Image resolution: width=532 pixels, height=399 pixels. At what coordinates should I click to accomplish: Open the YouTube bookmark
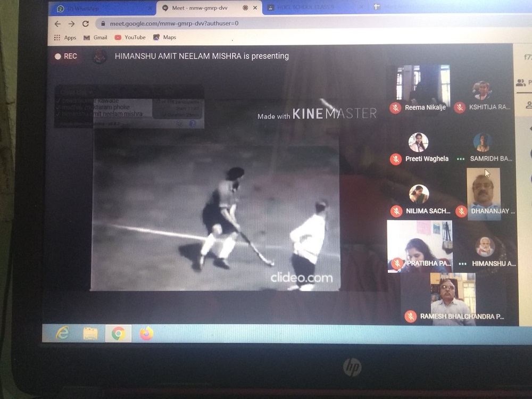tap(130, 38)
